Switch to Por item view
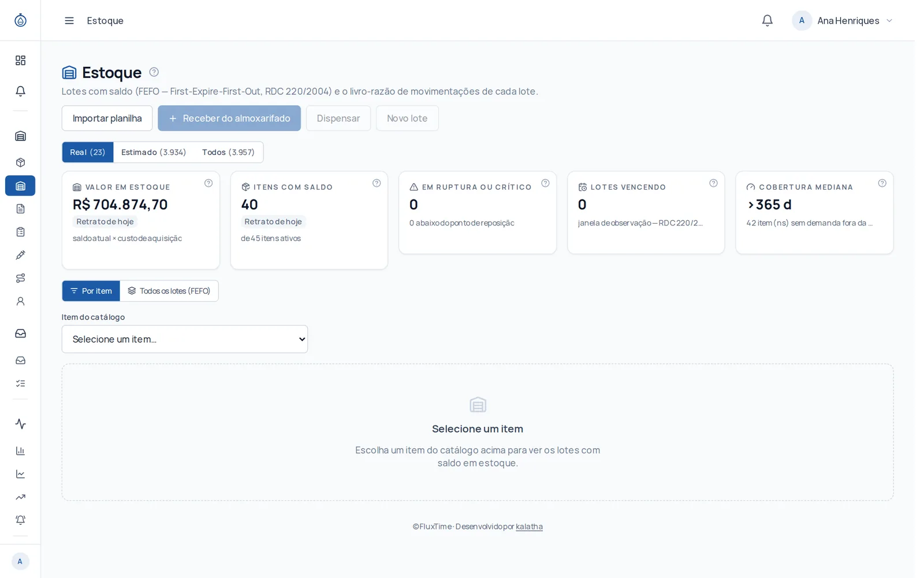Screen dimensions: 924x578 click(x=91, y=291)
